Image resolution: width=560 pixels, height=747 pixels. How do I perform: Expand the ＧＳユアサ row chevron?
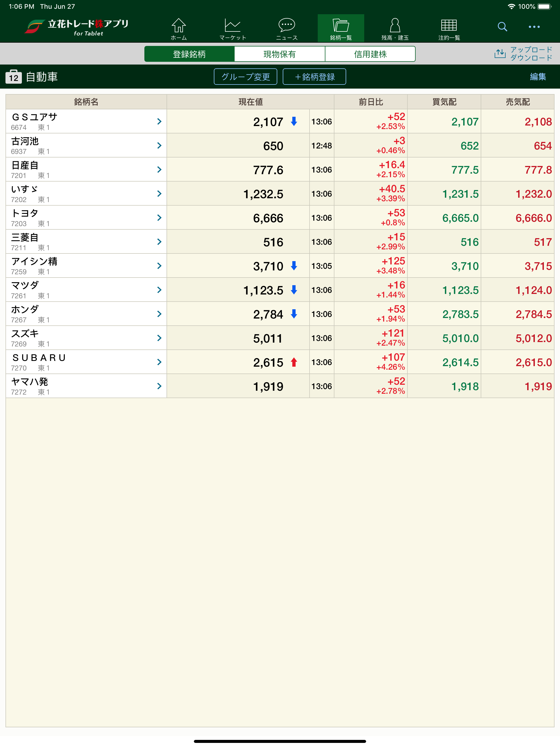click(159, 122)
